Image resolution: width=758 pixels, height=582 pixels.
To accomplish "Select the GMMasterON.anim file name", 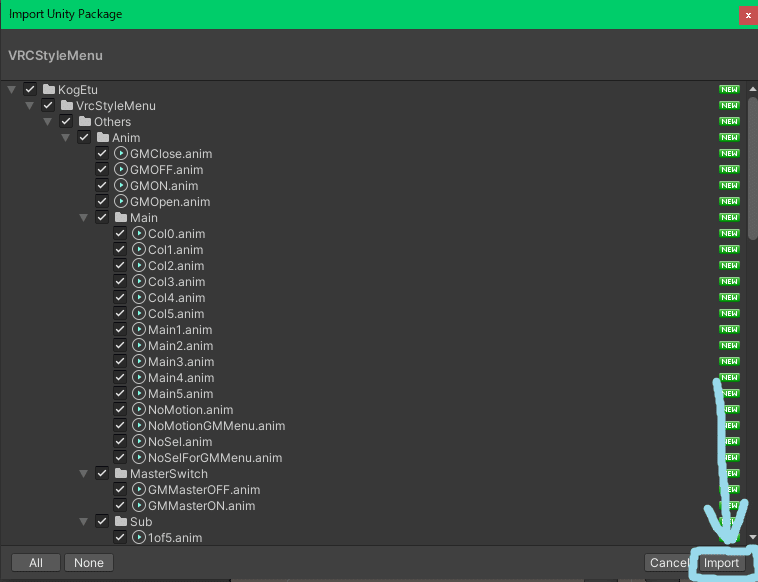I will click(x=202, y=506).
